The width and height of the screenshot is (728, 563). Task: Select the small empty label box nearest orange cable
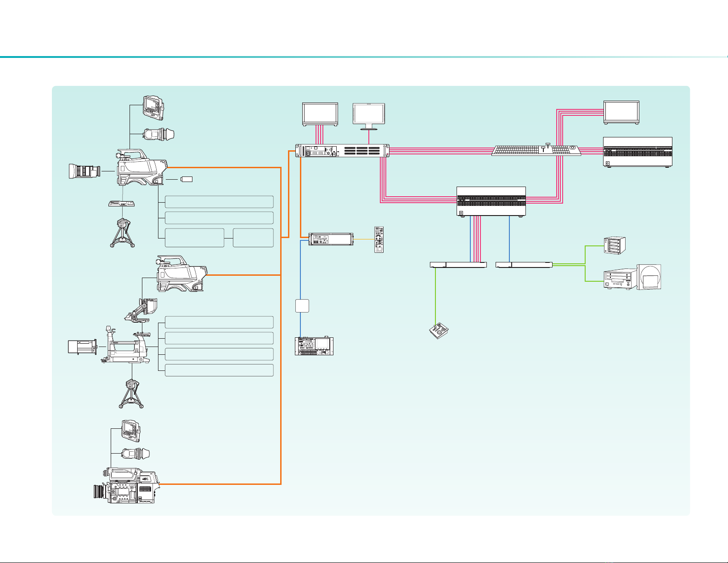[x=253, y=238]
